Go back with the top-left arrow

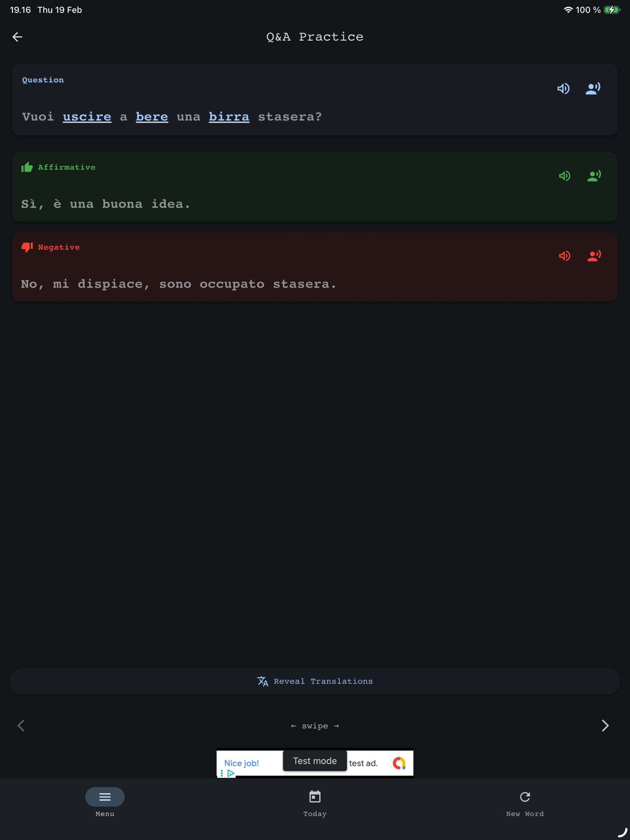coord(17,37)
